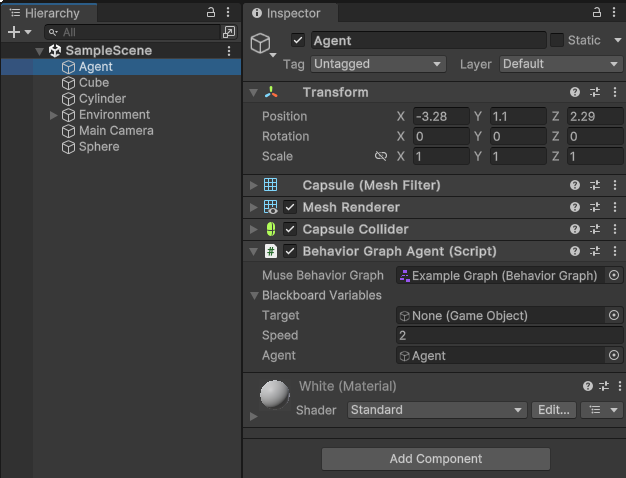Viewport: 626px width, 478px height.
Task: Collapse Behavior Graph Agent script component
Action: click(x=254, y=252)
